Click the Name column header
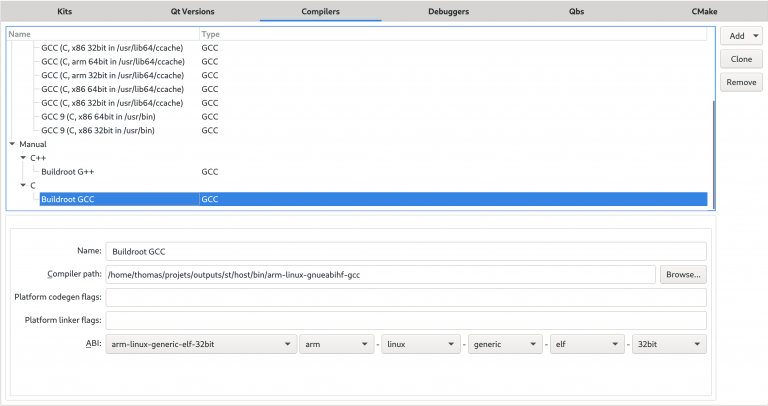Image resolution: width=768 pixels, height=406 pixels. [x=103, y=34]
